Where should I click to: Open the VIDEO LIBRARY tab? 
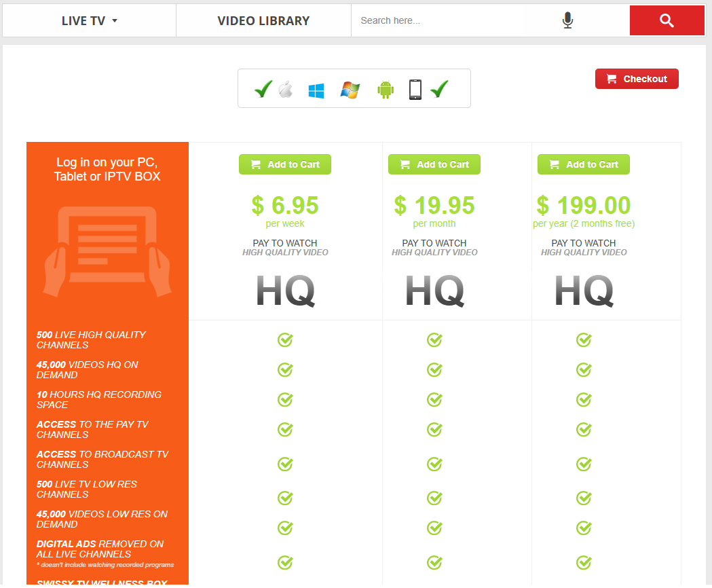[263, 21]
